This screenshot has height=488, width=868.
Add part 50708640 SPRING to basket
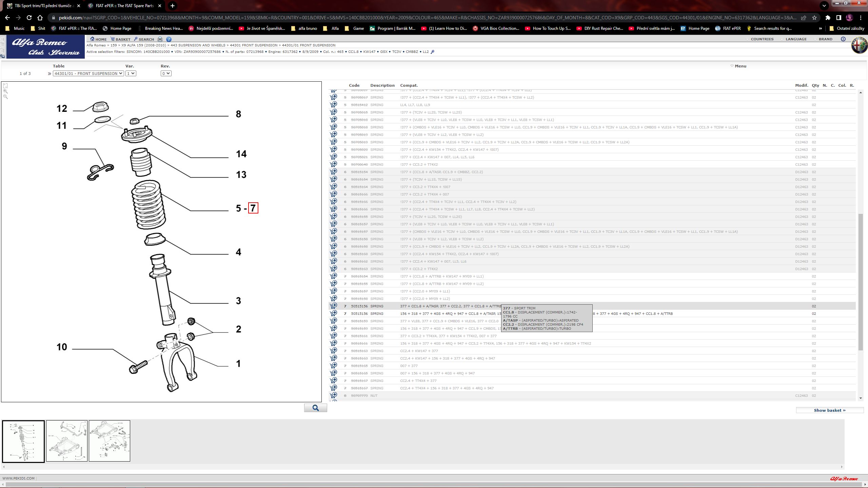click(334, 164)
